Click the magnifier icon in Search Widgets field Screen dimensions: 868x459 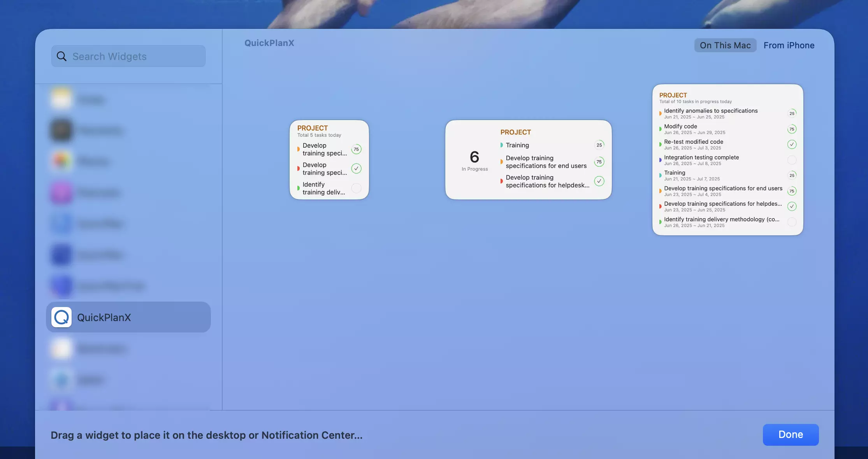point(61,56)
